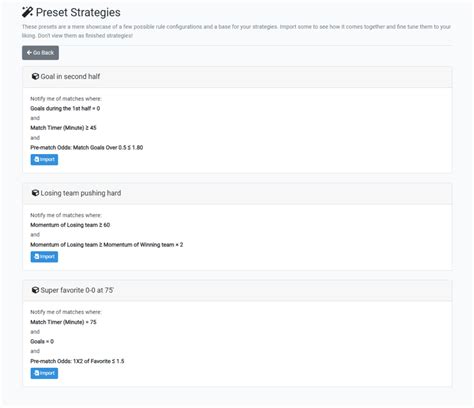Viewport: 474px width, 408px height.
Task: Click the cube icon beside Goal in second half
Action: 35,76
